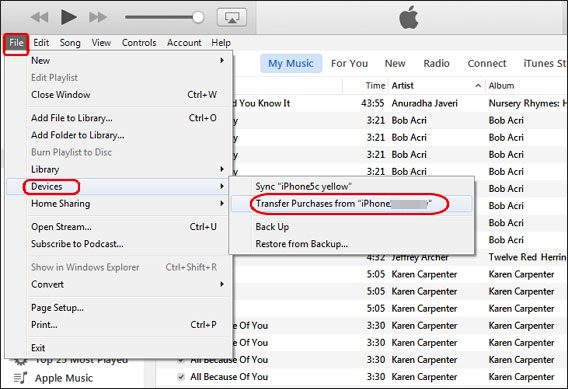This screenshot has width=568, height=389.
Task: Open the Controls menu
Action: (x=139, y=43)
